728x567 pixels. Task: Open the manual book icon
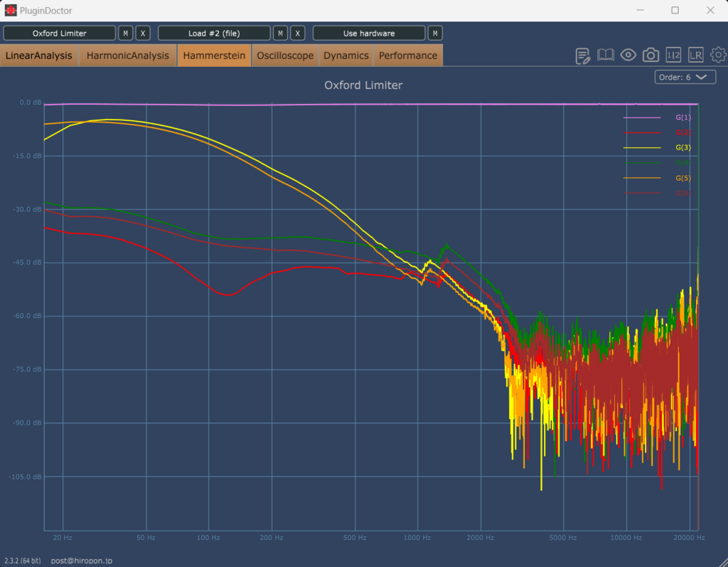(606, 55)
